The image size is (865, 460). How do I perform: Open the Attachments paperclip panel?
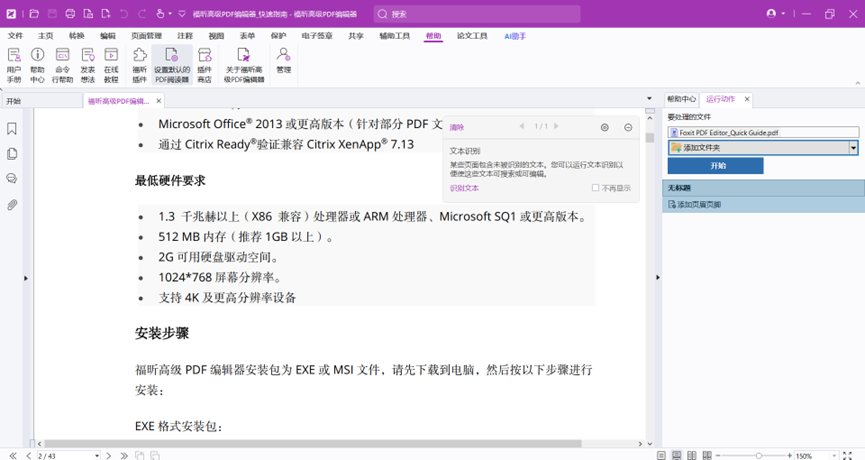point(12,205)
